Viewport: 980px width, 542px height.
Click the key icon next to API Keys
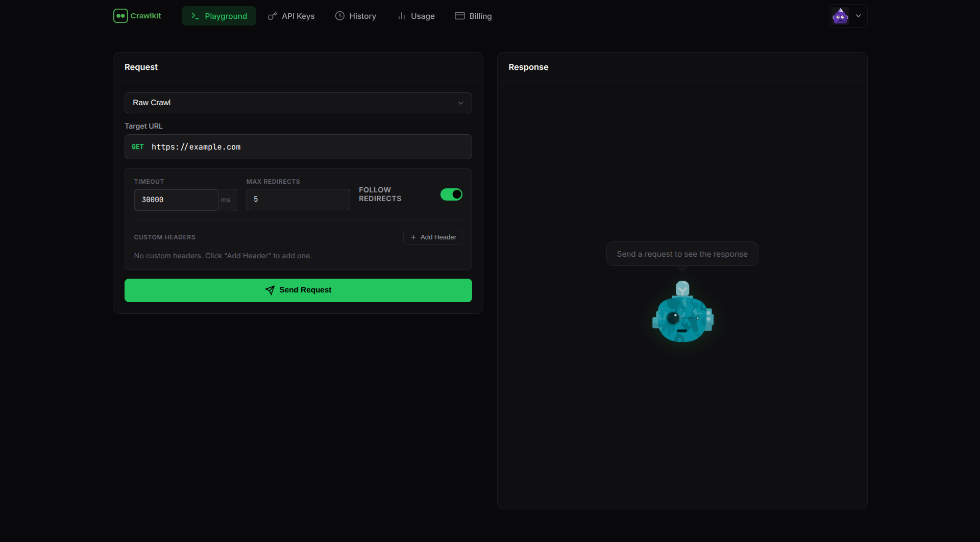pos(272,16)
